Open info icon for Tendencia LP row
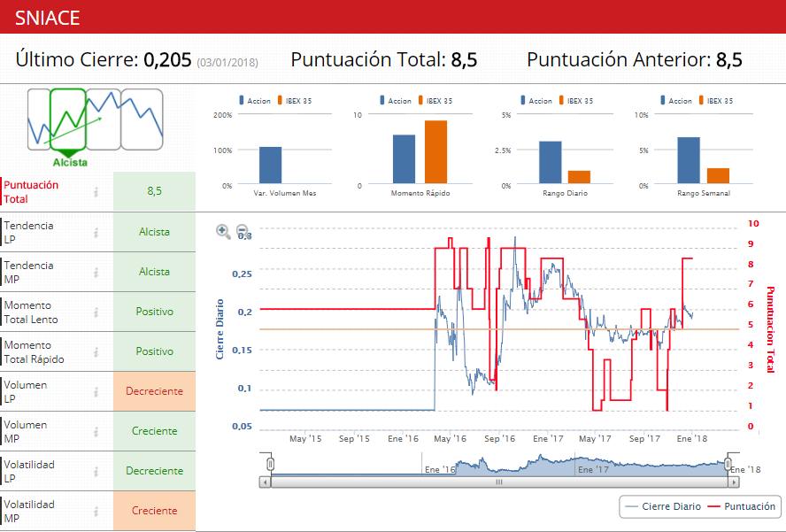This screenshot has height=532, width=786. pyautogui.click(x=96, y=233)
